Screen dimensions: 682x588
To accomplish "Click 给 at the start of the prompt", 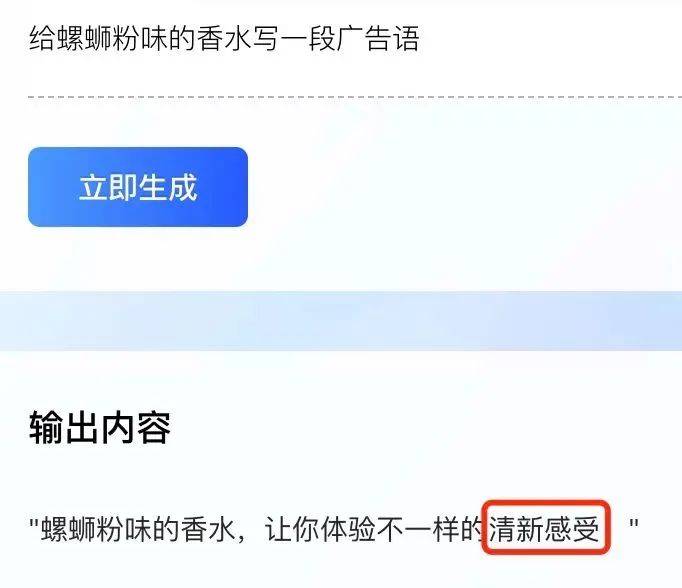I will pos(42,39).
